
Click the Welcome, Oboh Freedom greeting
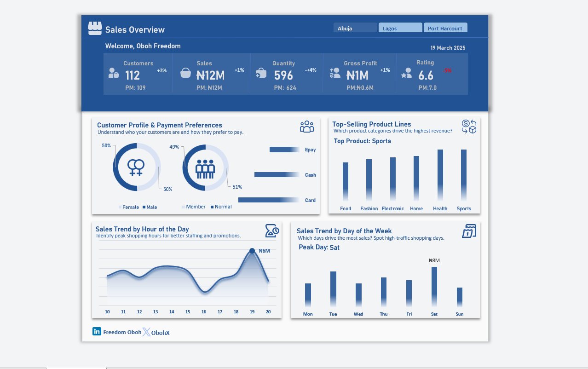click(x=143, y=46)
